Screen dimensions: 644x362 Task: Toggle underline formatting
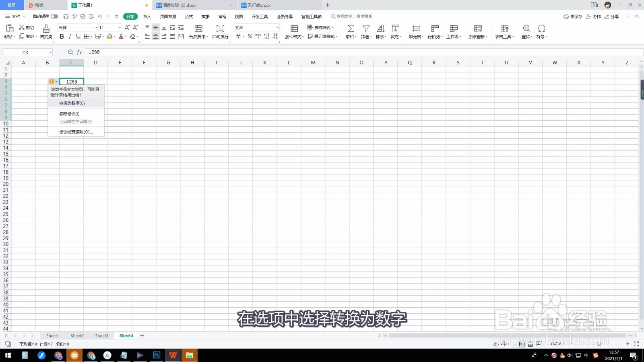78,37
